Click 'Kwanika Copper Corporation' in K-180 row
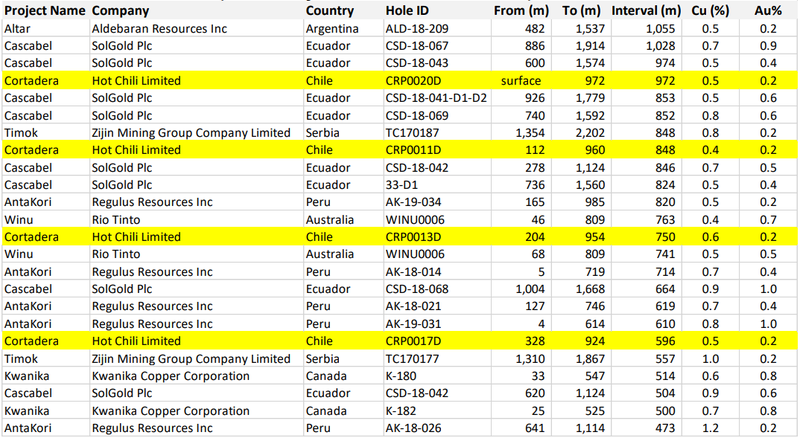Image resolution: width=800 pixels, height=438 pixels. tap(170, 376)
